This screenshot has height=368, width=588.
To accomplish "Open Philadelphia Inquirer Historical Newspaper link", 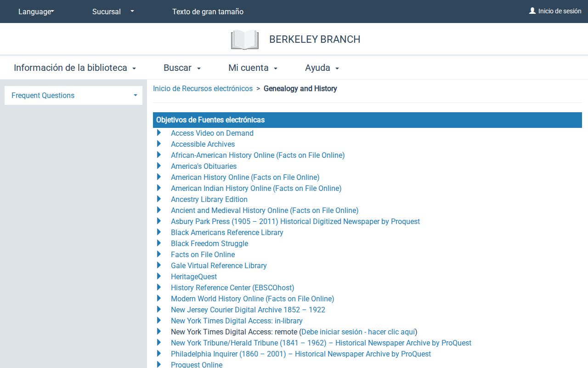I will [x=301, y=354].
